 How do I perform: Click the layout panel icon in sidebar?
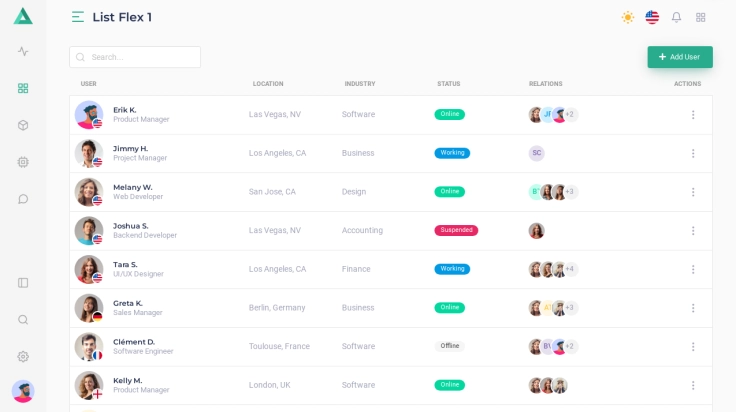pos(23,283)
